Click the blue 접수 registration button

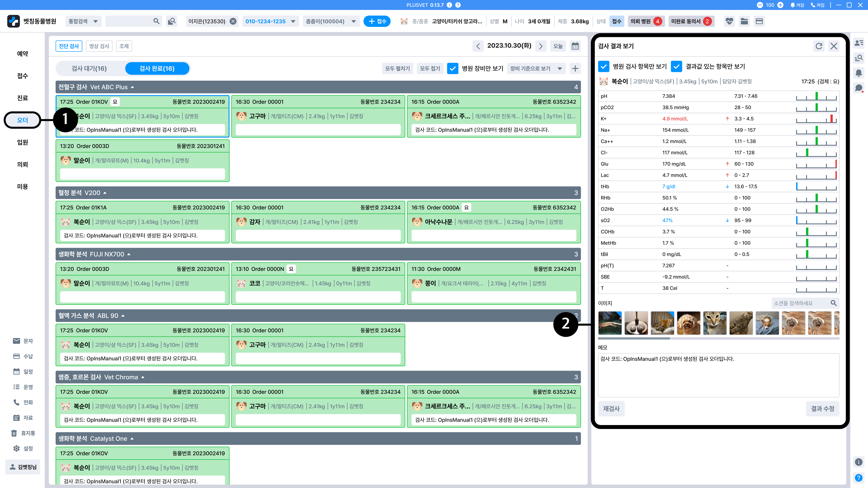coord(377,21)
